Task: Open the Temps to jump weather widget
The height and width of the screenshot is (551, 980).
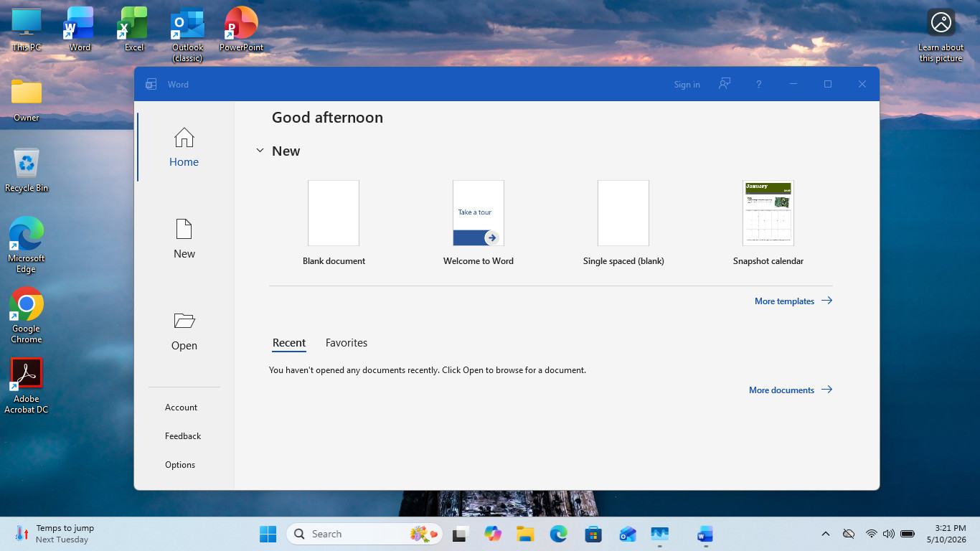Action: point(55,534)
